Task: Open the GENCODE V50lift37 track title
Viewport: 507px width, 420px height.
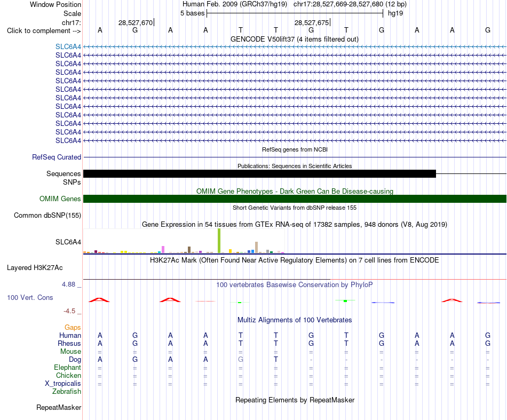Action: point(294,39)
